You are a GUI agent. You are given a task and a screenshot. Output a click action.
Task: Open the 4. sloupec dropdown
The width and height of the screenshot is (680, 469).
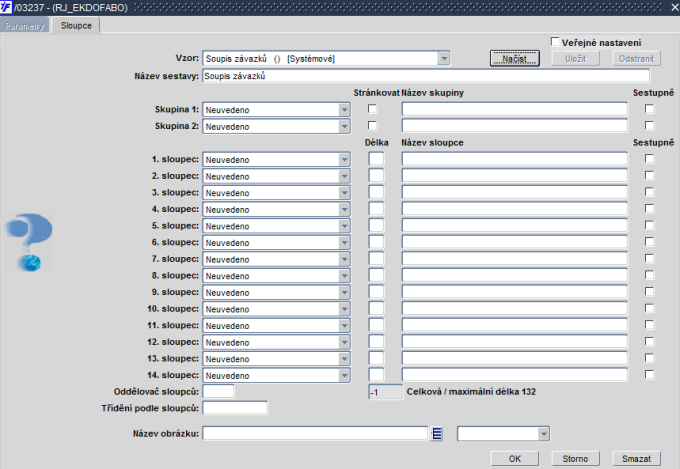[344, 210]
